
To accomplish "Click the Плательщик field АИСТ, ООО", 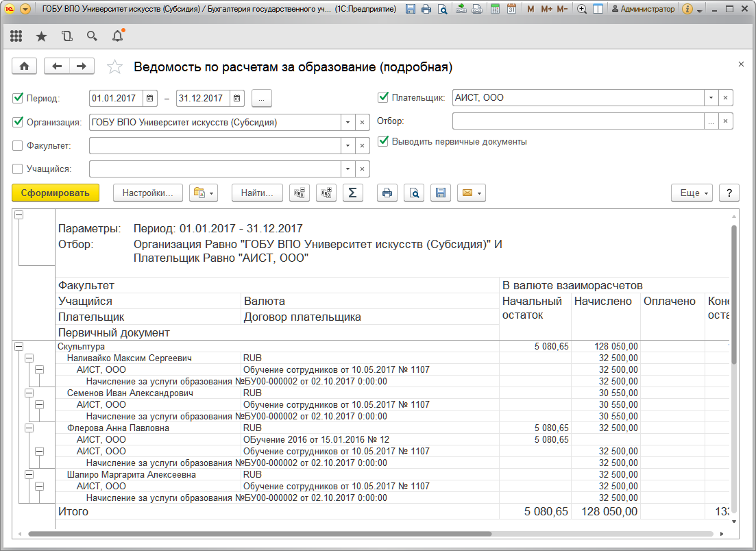I will (578, 98).
